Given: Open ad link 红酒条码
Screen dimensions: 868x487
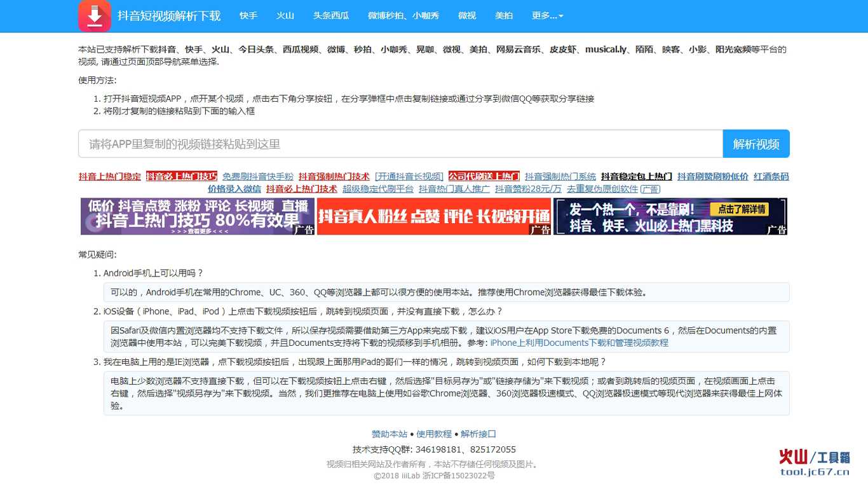Looking at the screenshot, I should (771, 177).
